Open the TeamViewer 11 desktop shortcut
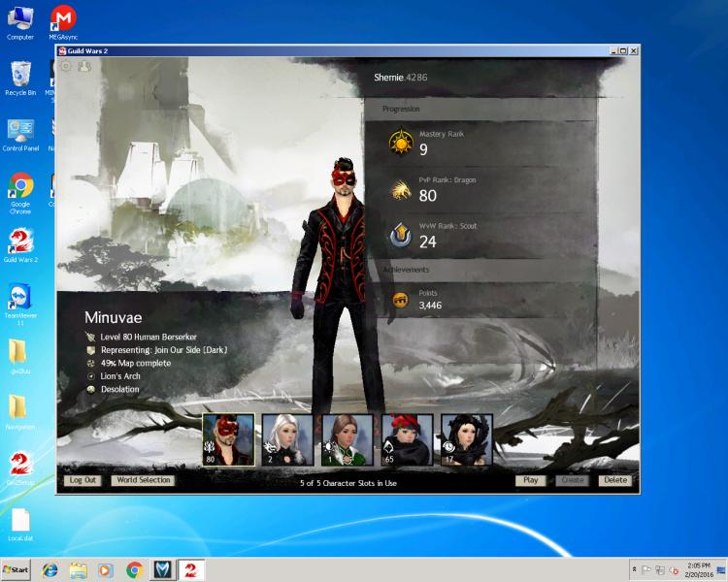The width and height of the screenshot is (728, 582). pyautogui.click(x=20, y=304)
